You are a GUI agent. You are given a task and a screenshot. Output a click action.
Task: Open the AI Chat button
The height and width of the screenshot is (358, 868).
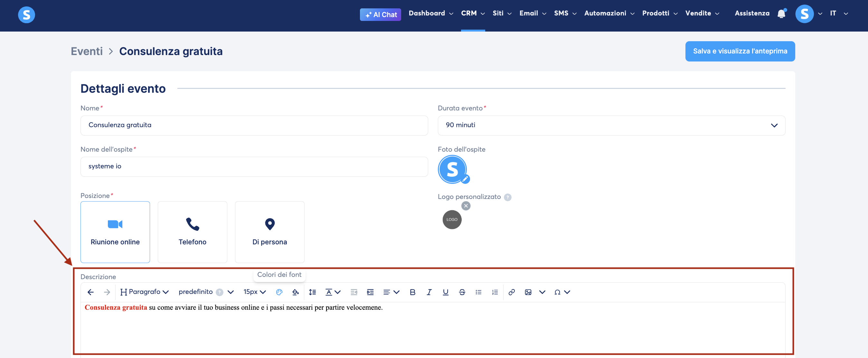(381, 14)
